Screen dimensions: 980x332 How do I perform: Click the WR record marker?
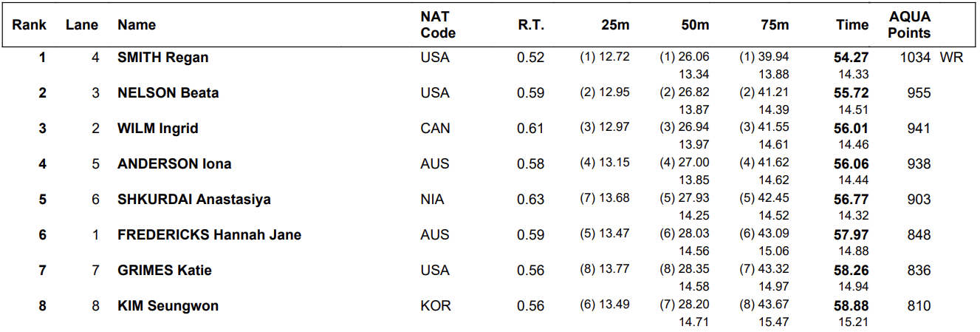click(951, 57)
